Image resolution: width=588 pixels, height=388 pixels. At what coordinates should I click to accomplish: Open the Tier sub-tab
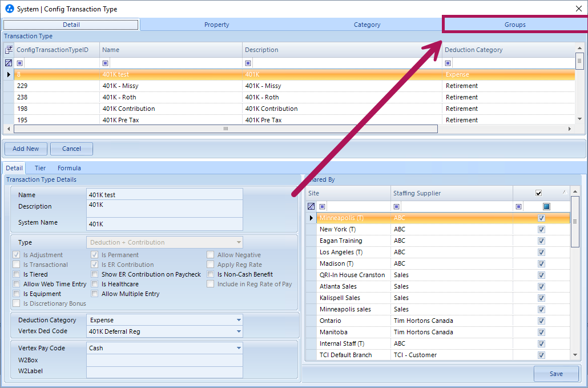pyautogui.click(x=40, y=168)
